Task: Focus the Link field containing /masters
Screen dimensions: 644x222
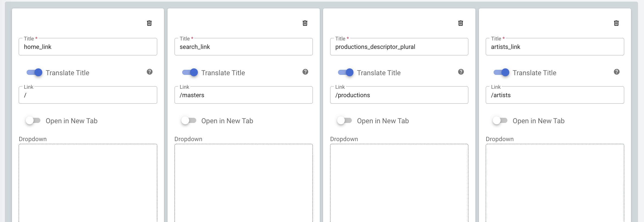Action: (243, 95)
